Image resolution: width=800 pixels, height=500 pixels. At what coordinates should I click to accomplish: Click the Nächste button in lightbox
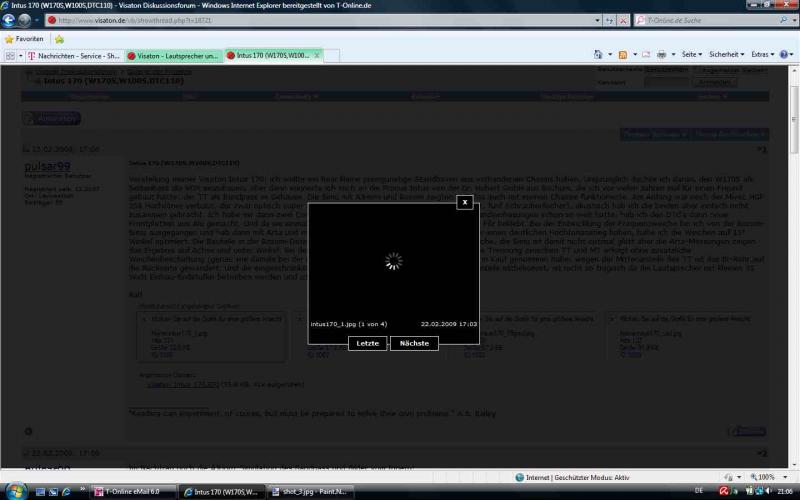click(x=414, y=343)
